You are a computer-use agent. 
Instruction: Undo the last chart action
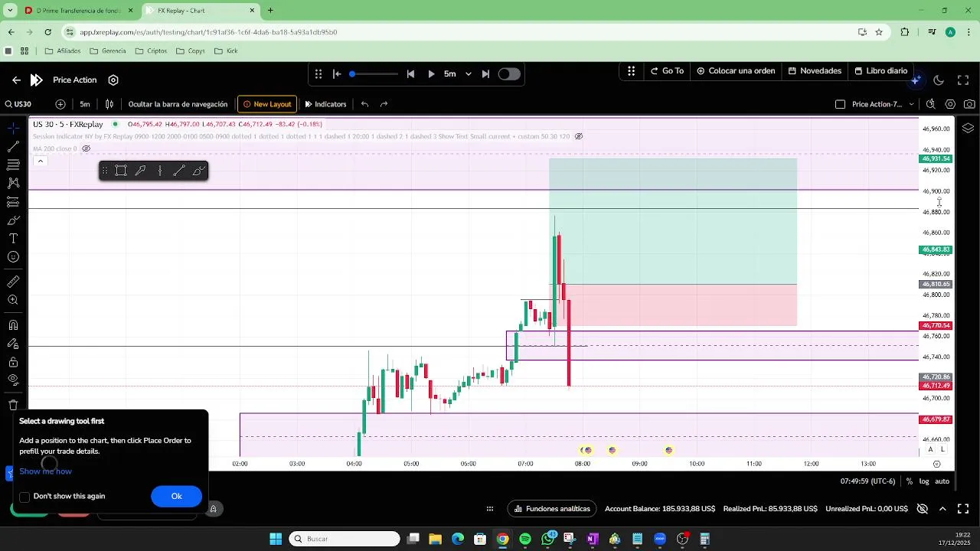point(364,104)
